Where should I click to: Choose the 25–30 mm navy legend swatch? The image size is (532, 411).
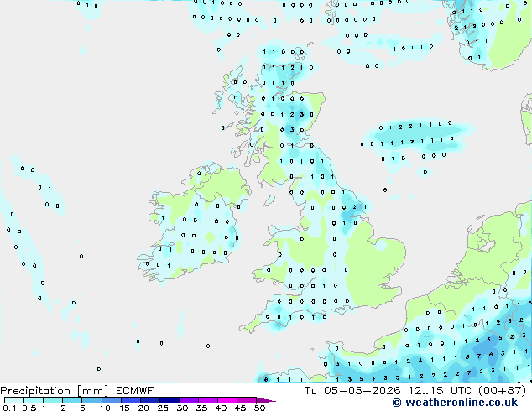170,400
